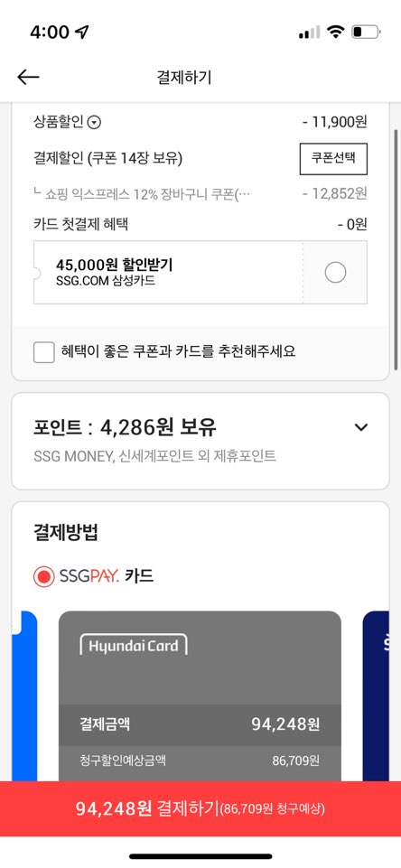The width and height of the screenshot is (401, 868).
Task: Tap the Wi-Fi status icon
Action: pyautogui.click(x=335, y=33)
